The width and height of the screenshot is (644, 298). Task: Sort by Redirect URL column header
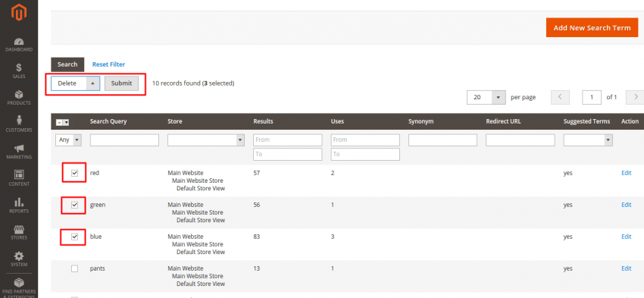click(x=503, y=121)
